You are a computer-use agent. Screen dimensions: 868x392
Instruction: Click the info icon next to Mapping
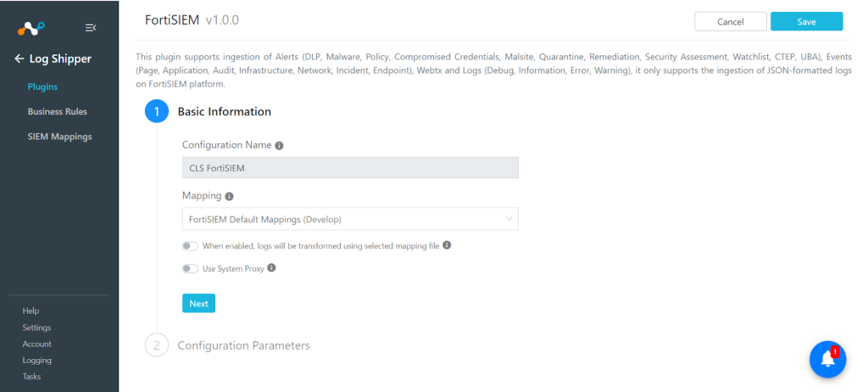click(229, 196)
